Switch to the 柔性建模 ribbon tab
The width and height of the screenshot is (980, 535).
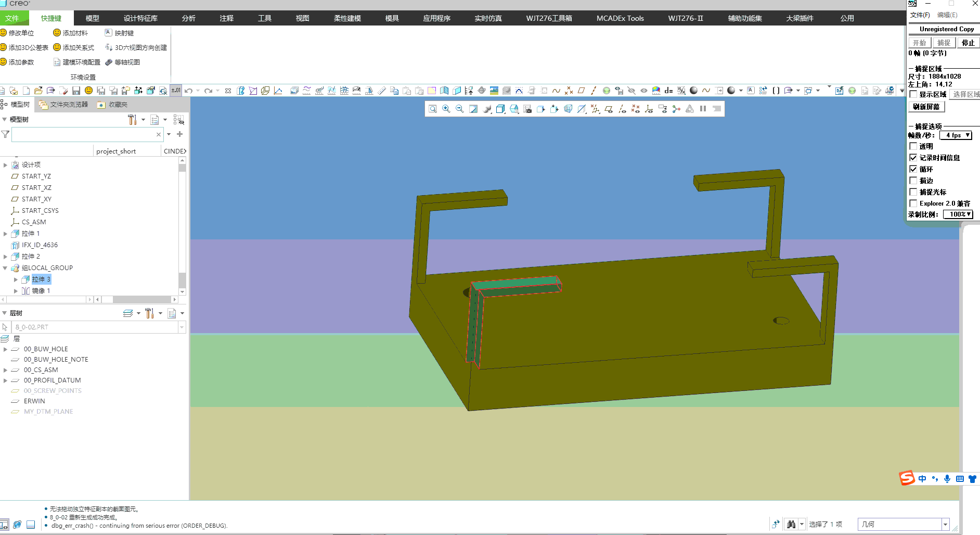(x=347, y=18)
